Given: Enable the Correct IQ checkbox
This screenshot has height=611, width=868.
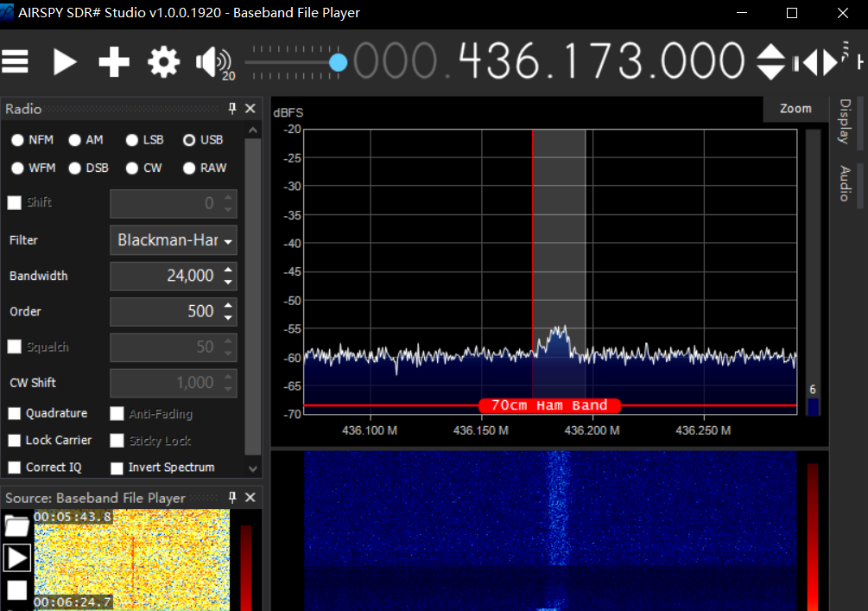Looking at the screenshot, I should (15, 468).
